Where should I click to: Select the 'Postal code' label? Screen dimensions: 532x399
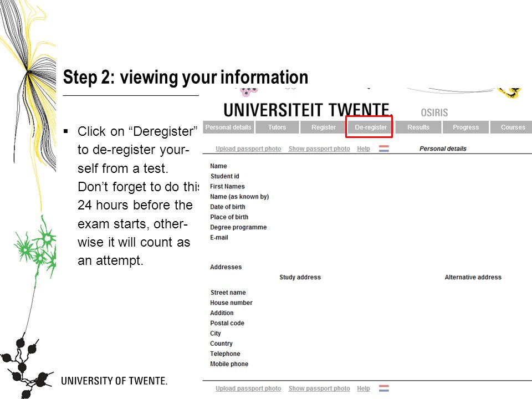pyautogui.click(x=227, y=323)
